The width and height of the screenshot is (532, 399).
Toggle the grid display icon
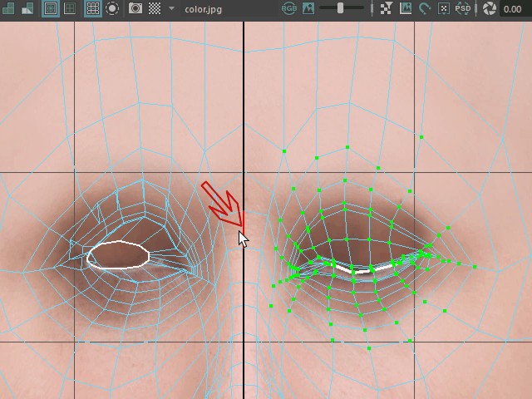click(x=92, y=9)
